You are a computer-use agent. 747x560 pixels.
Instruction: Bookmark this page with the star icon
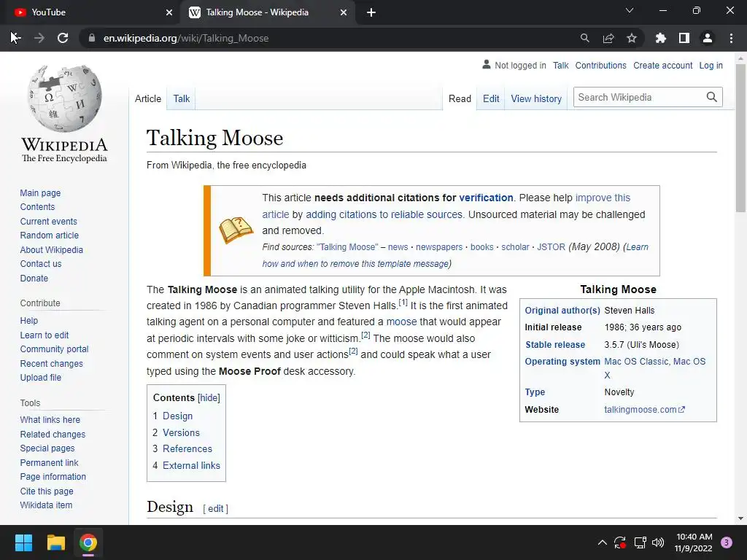coord(632,38)
